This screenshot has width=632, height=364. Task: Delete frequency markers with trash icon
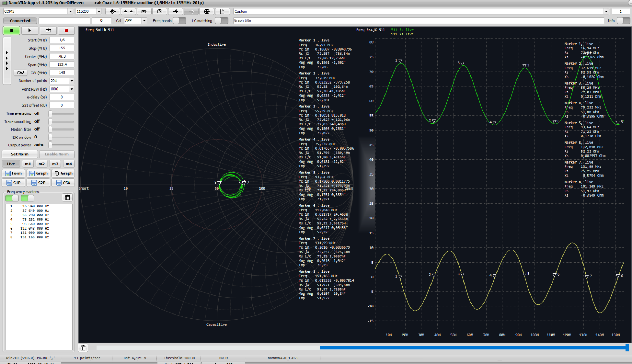coord(67,198)
